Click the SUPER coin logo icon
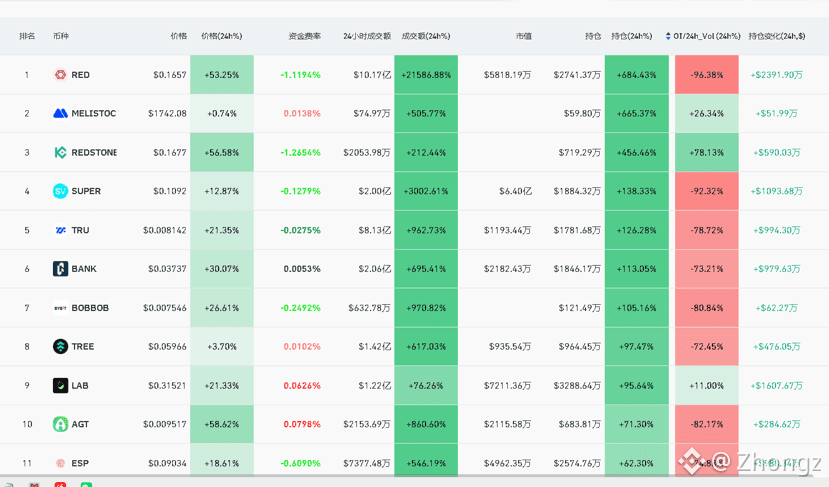The width and height of the screenshot is (829, 487). coord(60,191)
